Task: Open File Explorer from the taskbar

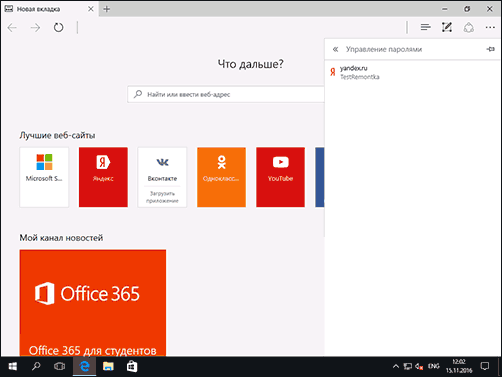Action: coord(108,367)
